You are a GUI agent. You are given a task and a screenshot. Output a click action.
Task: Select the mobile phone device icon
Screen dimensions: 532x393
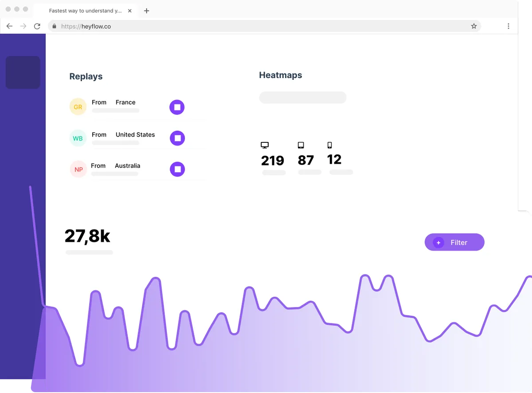329,145
